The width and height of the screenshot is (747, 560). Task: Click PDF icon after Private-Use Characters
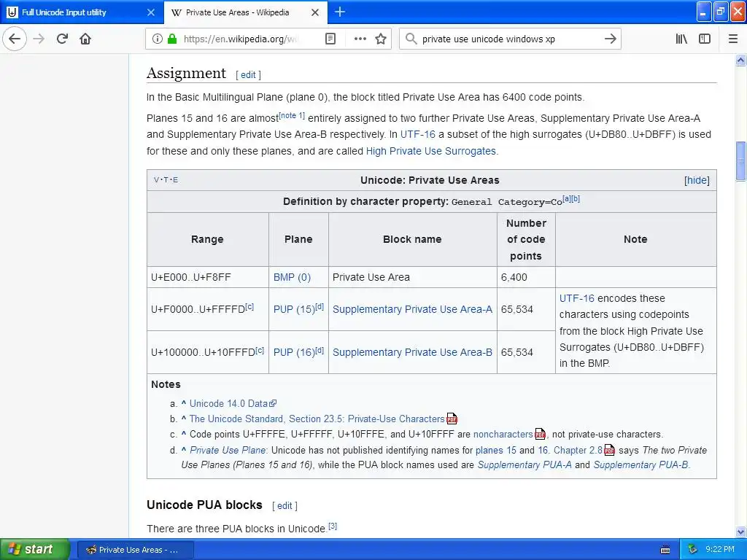click(x=452, y=419)
